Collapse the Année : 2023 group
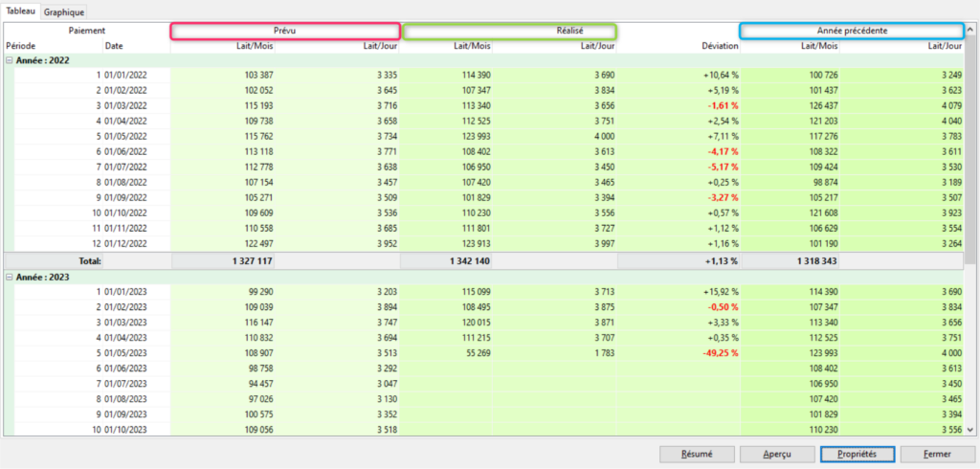980x469 pixels. tap(10, 277)
